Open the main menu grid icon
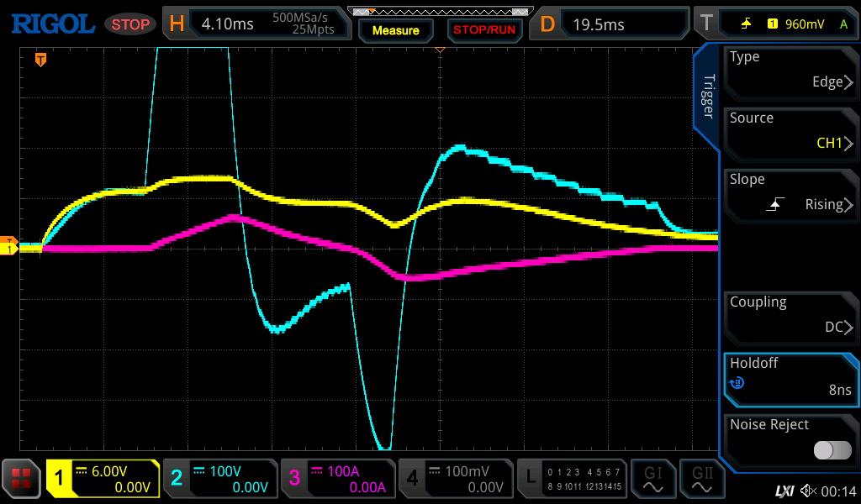The height and width of the screenshot is (504, 861). (x=22, y=479)
